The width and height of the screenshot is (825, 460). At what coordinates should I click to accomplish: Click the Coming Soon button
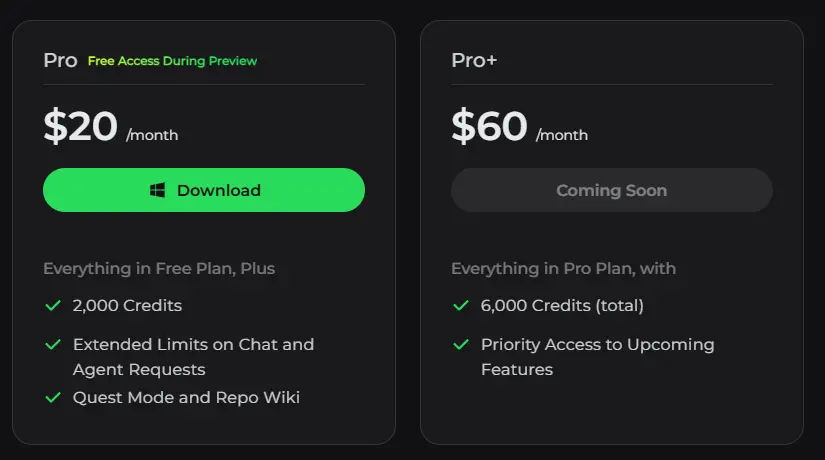coord(611,190)
